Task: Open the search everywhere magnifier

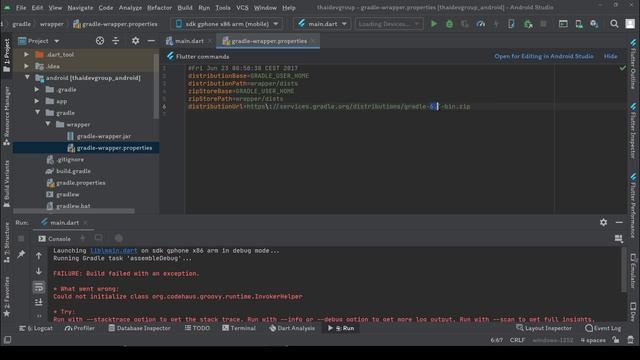Action: (614, 24)
